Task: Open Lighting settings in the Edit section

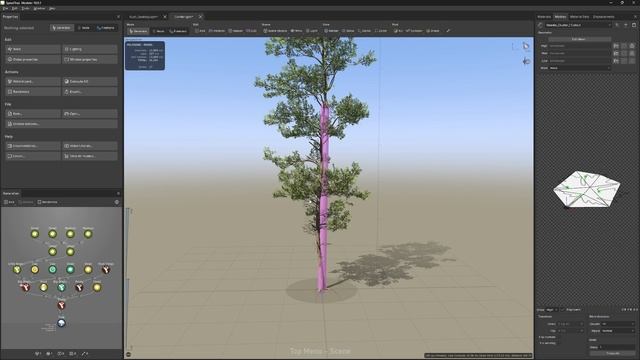Action: (90, 49)
